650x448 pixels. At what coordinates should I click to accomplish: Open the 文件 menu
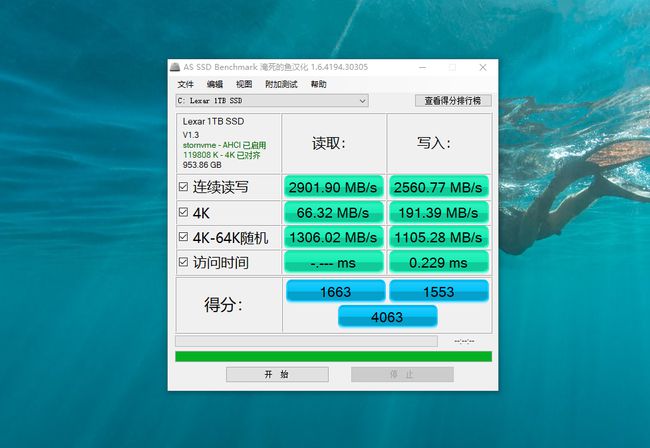(x=185, y=85)
